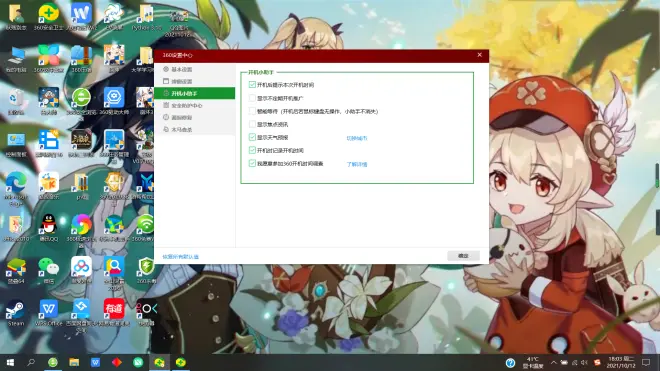Open the notification center on taskbar
The width and height of the screenshot is (660, 371).
pos(646,362)
